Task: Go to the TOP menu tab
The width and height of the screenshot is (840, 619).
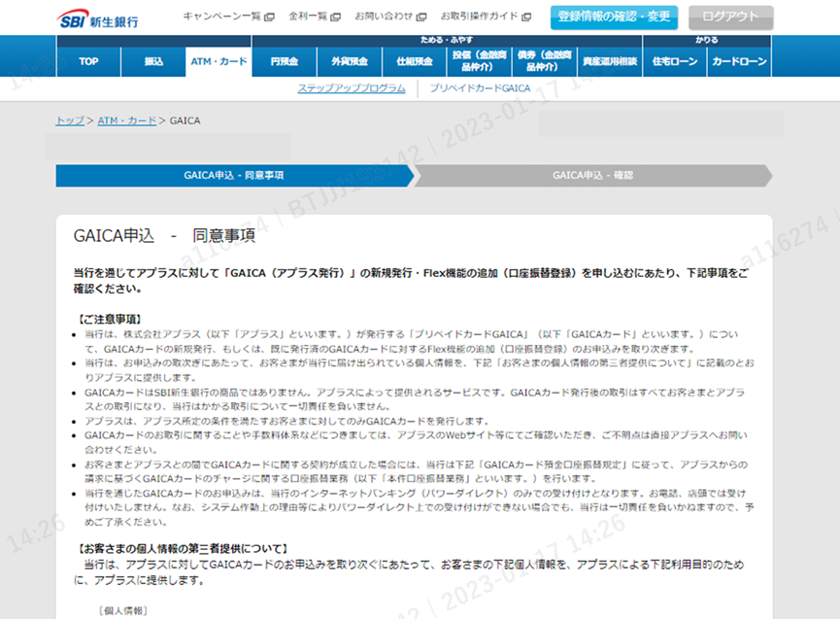Action: click(88, 61)
